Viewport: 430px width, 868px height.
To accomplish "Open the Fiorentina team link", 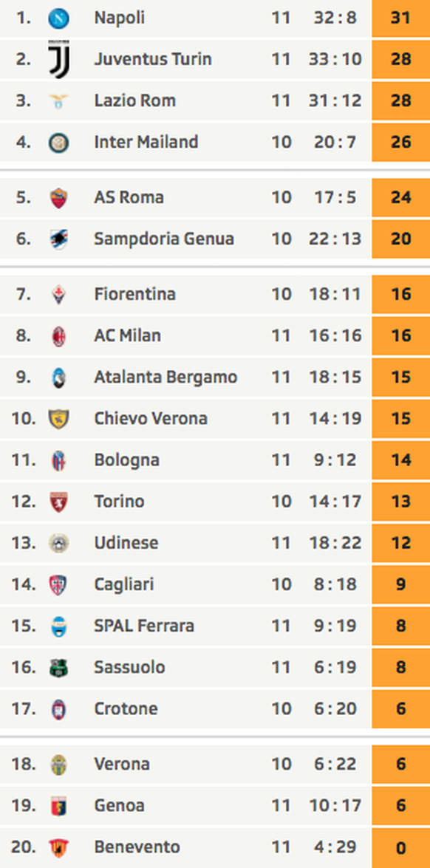I will click(x=134, y=294).
